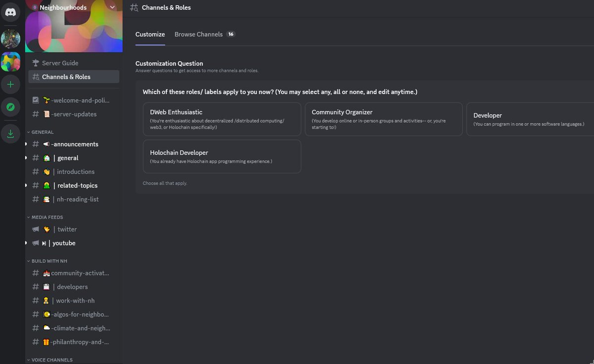
Task: Open the Server Guide page
Action: pos(74,63)
